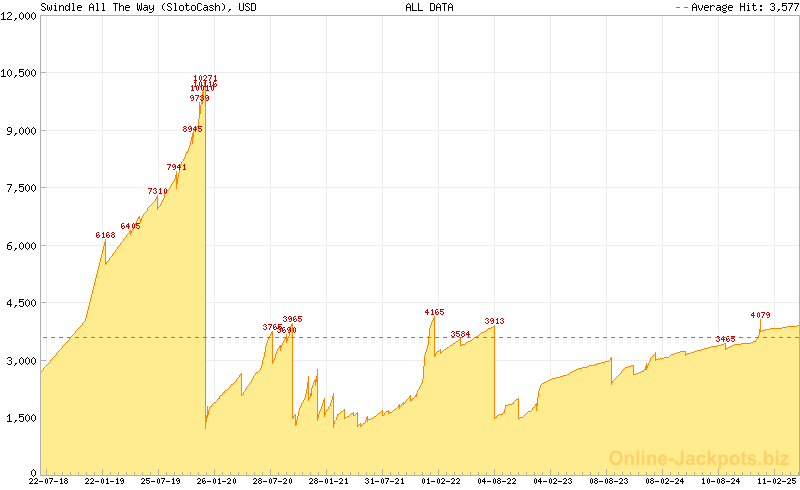Select the 11-02-25 date label

(777, 481)
